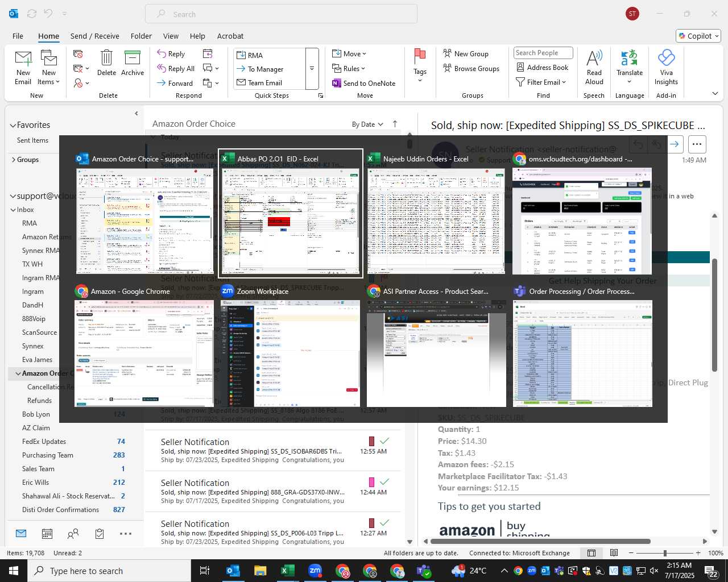Collapse the Favorites section

13,125
